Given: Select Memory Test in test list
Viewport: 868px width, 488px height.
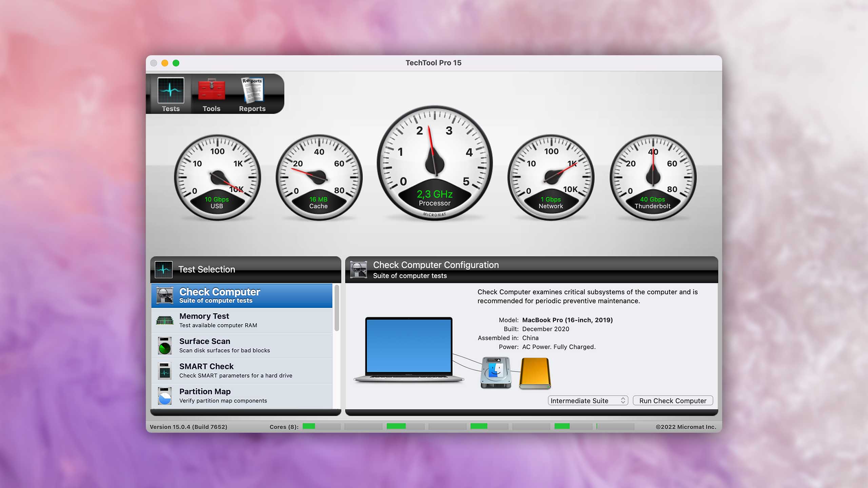Looking at the screenshot, I should [242, 320].
